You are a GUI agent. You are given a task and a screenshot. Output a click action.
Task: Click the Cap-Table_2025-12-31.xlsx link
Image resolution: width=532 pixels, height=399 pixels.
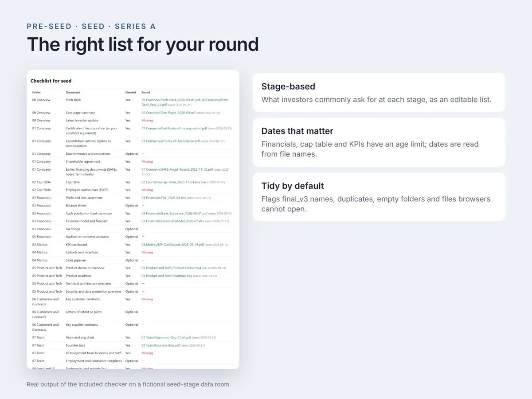pos(171,182)
